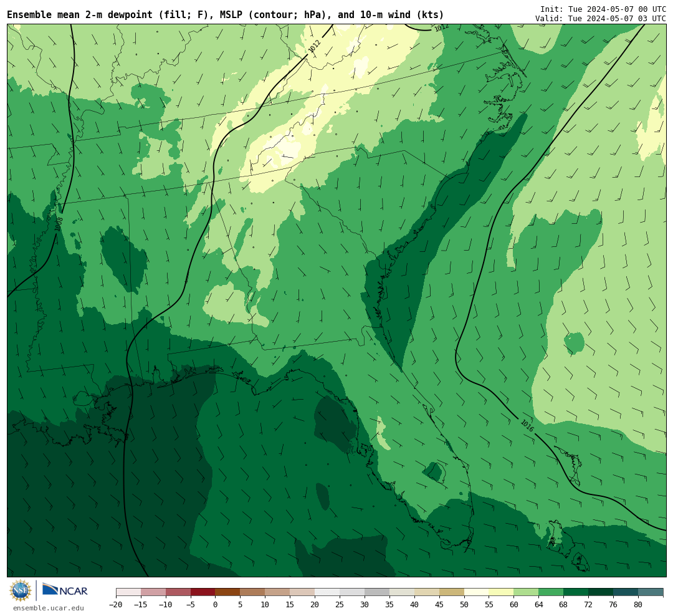Pick the yellow swatch between 55 and 60
The image size is (673, 616).
[502, 592]
